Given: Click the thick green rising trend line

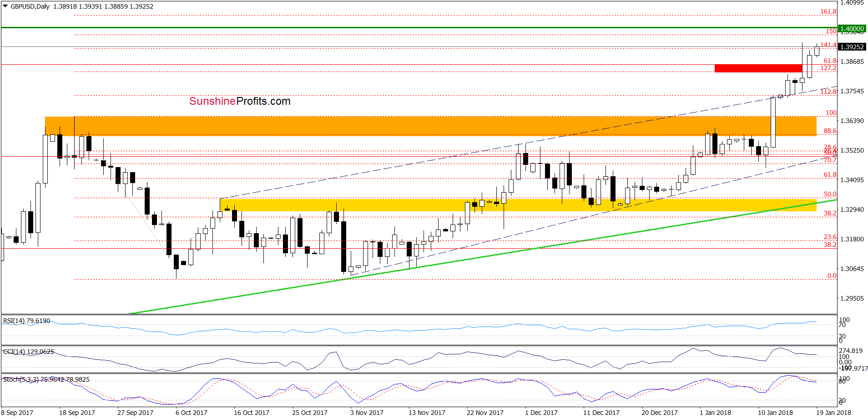Looking at the screenshot, I should click(x=482, y=257).
